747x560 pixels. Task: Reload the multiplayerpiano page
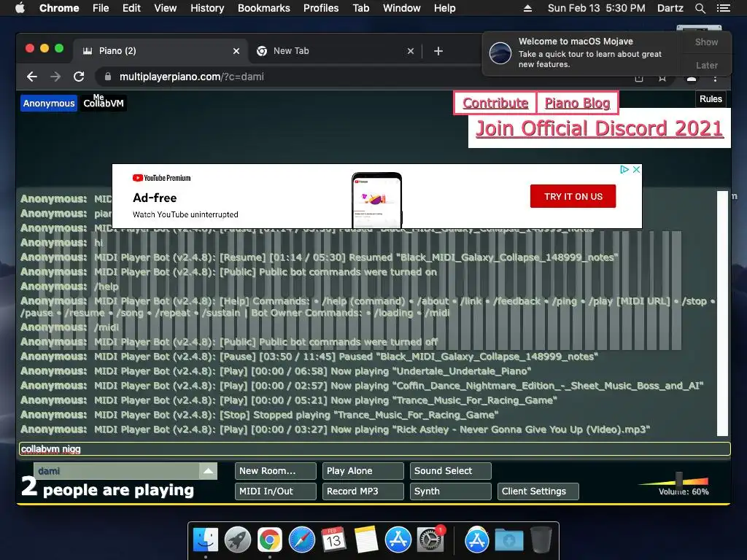pos(79,77)
